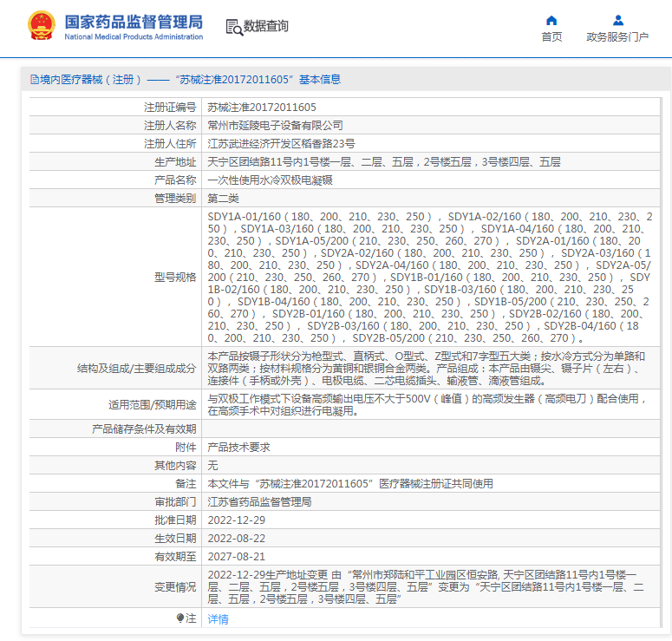The width and height of the screenshot is (672, 641).
Task: Select registration number 苏械注准20172011605 value
Action: click(262, 108)
